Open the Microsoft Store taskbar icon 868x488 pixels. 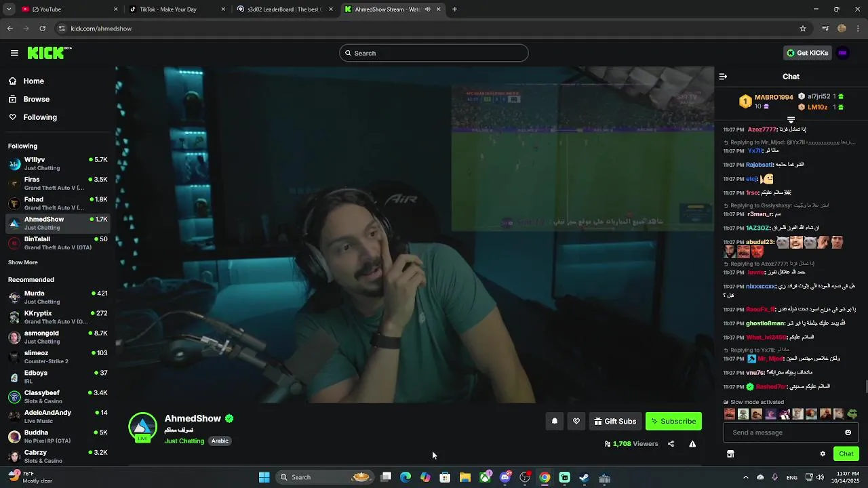pyautogui.click(x=445, y=477)
